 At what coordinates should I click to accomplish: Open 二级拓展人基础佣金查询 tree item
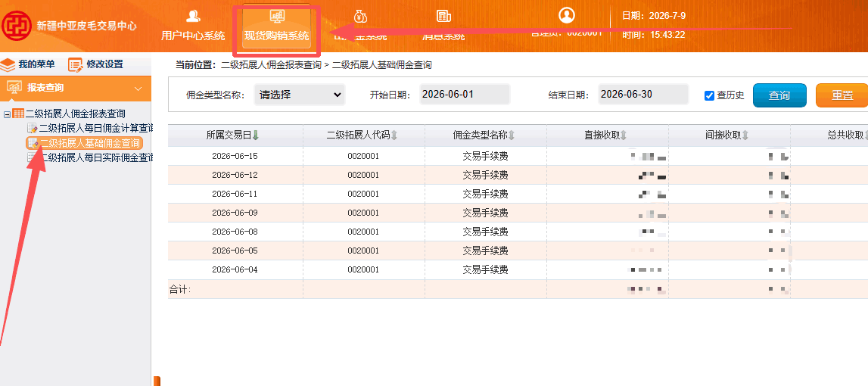pyautogui.click(x=90, y=143)
